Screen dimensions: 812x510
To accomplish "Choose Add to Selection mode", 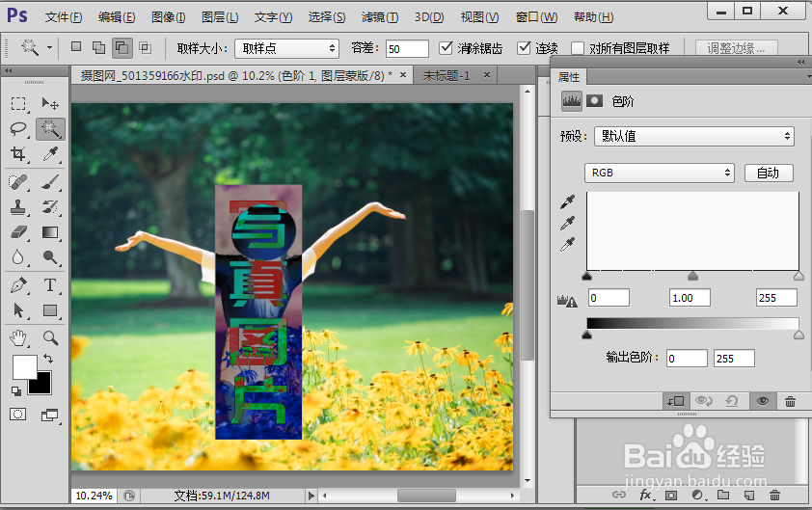I will pyautogui.click(x=98, y=47).
